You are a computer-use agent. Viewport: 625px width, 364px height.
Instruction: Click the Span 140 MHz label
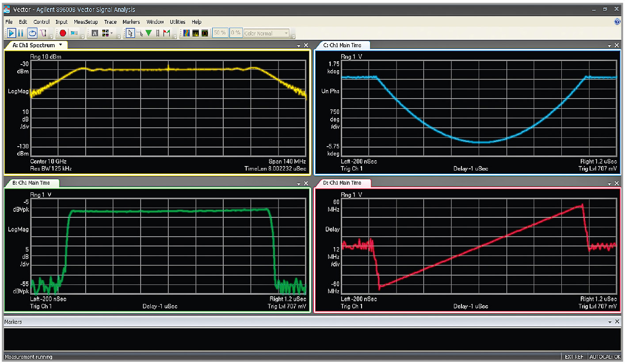point(287,161)
